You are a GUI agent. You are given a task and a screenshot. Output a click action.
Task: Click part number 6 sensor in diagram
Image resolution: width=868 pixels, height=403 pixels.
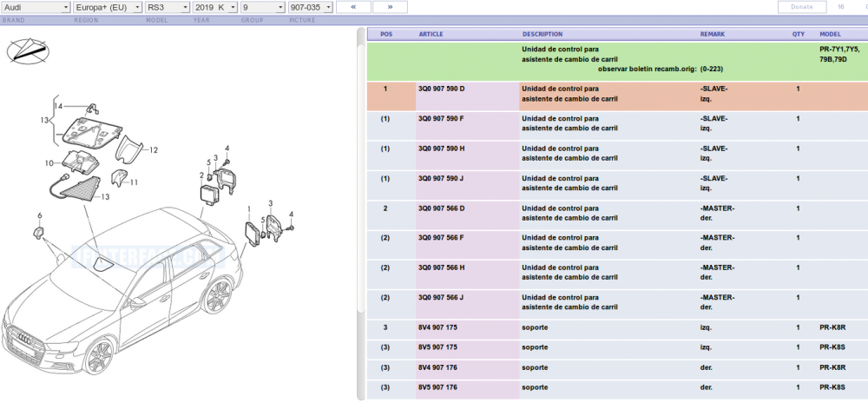39,231
